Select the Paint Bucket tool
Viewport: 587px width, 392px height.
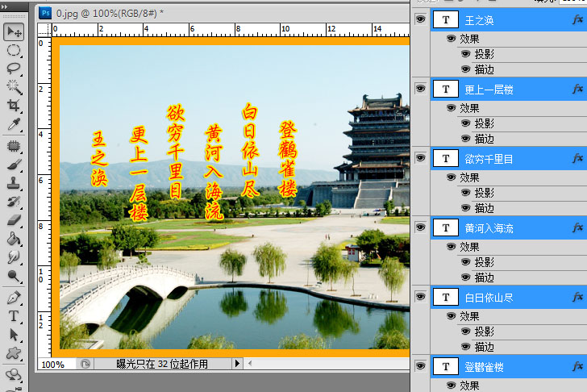[x=14, y=238]
